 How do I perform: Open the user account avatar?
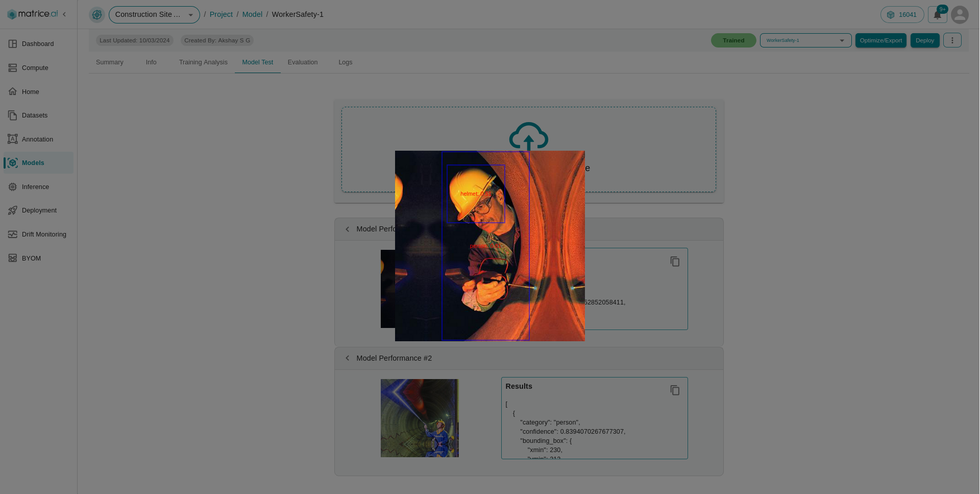960,15
